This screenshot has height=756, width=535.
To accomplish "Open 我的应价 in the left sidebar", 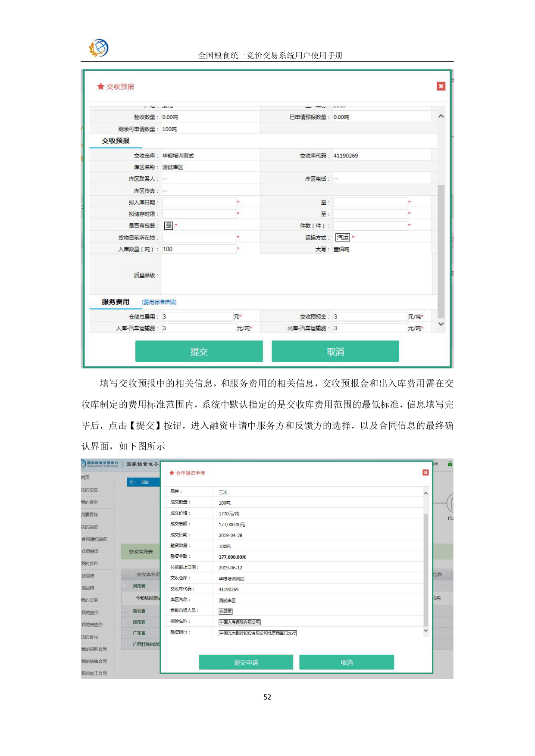I will click(x=90, y=612).
